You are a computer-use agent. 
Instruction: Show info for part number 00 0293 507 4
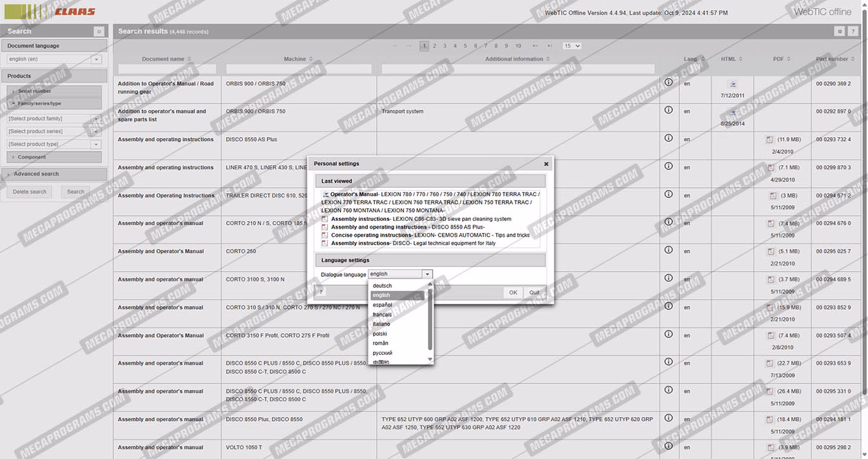(668, 334)
